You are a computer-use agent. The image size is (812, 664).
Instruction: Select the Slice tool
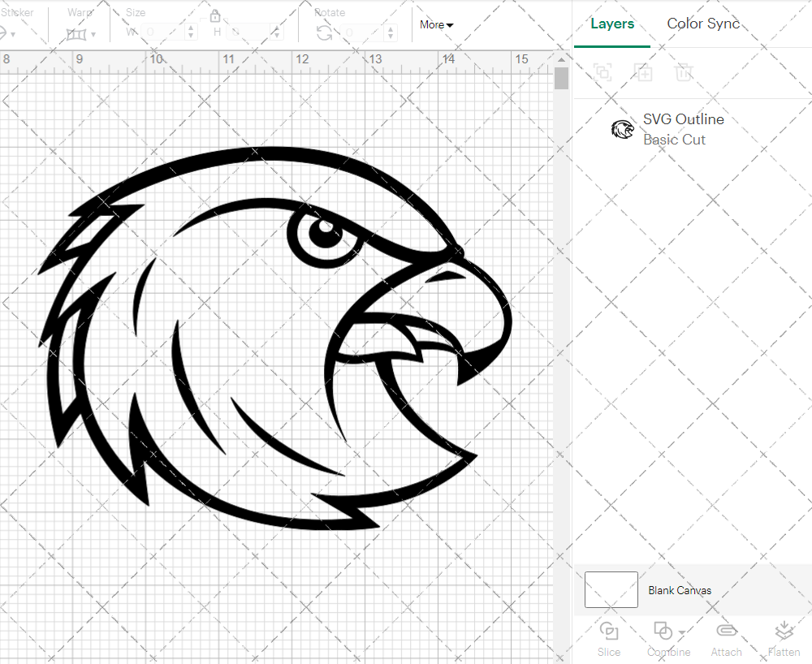(x=609, y=638)
